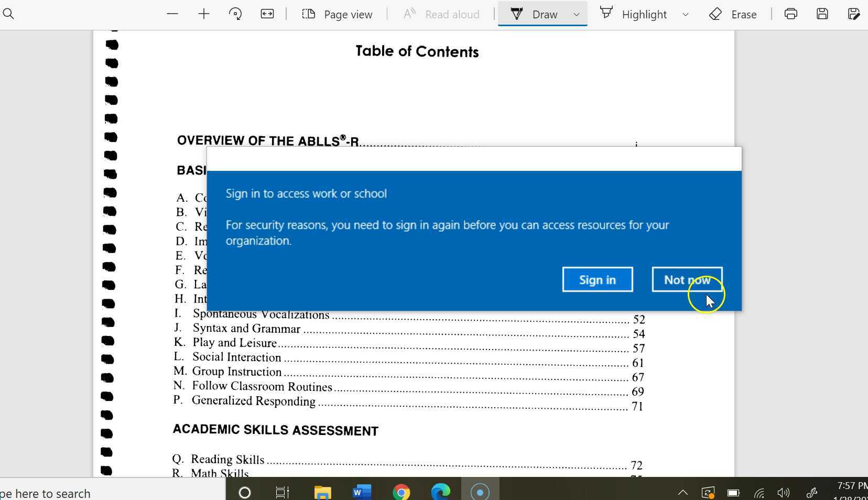
Task: Click the 'Table of Contents' heading
Action: [x=417, y=51]
